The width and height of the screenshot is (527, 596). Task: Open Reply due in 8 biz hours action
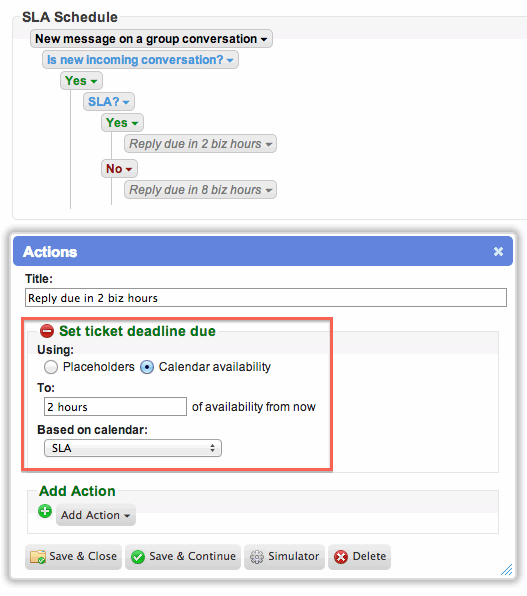click(200, 190)
